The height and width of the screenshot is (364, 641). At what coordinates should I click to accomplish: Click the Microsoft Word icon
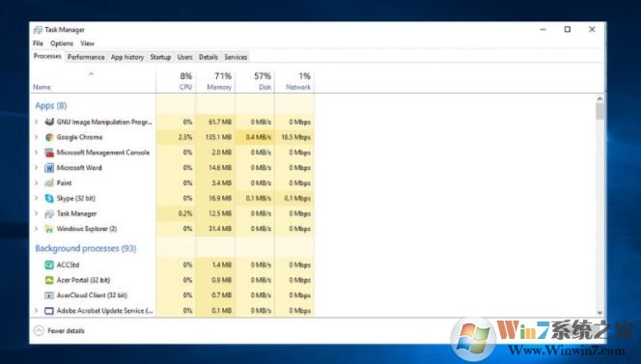pos(49,168)
